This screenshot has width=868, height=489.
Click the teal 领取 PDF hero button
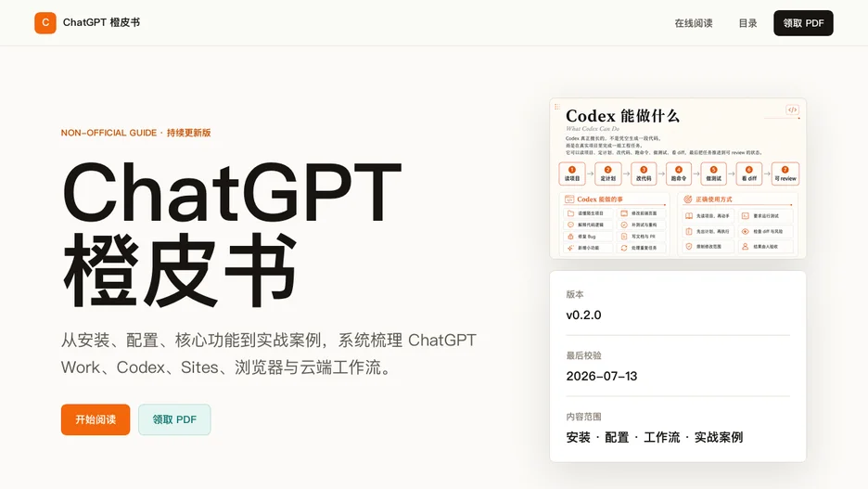174,419
